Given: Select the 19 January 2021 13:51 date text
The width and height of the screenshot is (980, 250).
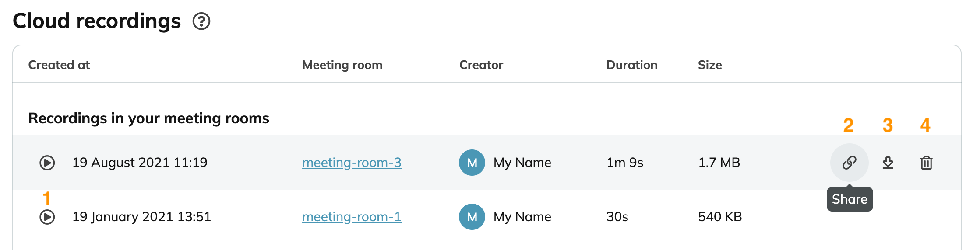Looking at the screenshot, I should click(141, 217).
